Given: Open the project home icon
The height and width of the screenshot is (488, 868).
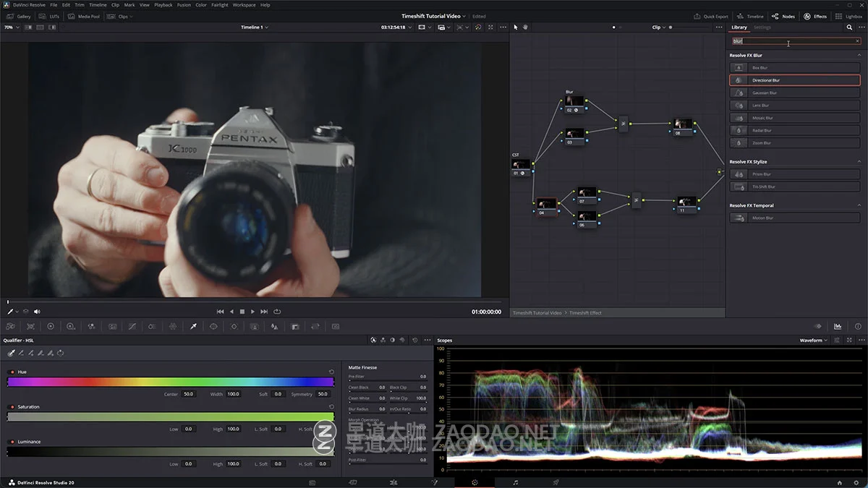Looking at the screenshot, I should coord(839,482).
